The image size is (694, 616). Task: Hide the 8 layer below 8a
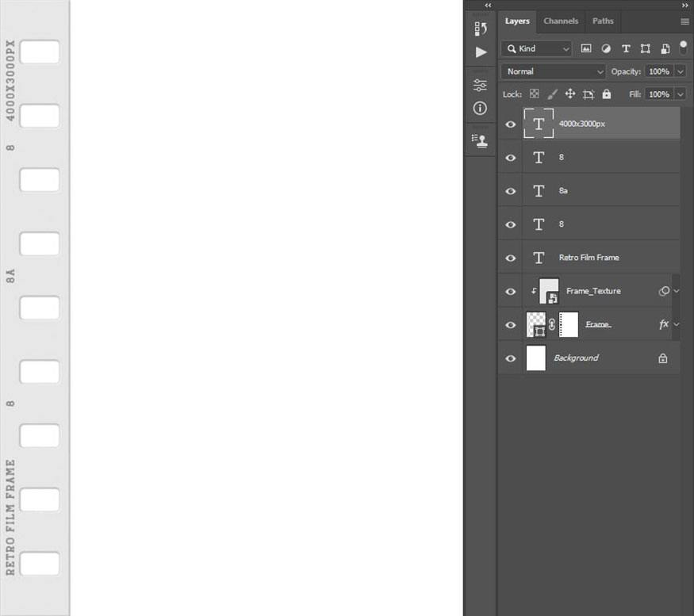click(x=510, y=224)
